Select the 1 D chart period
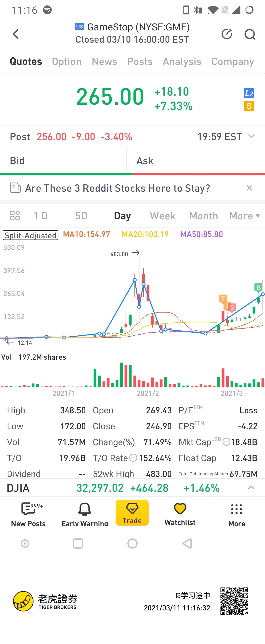Screen dimensions: 265x644 41,216
